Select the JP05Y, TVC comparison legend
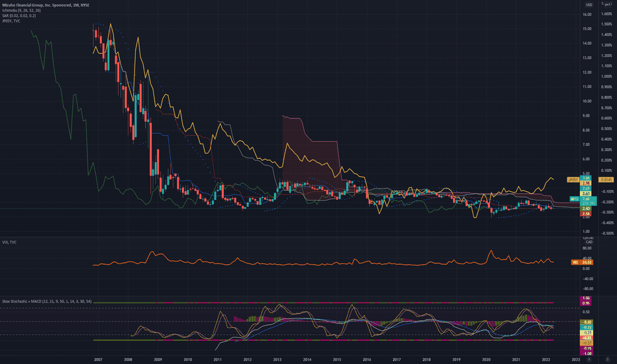Image resolution: width=617 pixels, height=364 pixels. coord(11,21)
